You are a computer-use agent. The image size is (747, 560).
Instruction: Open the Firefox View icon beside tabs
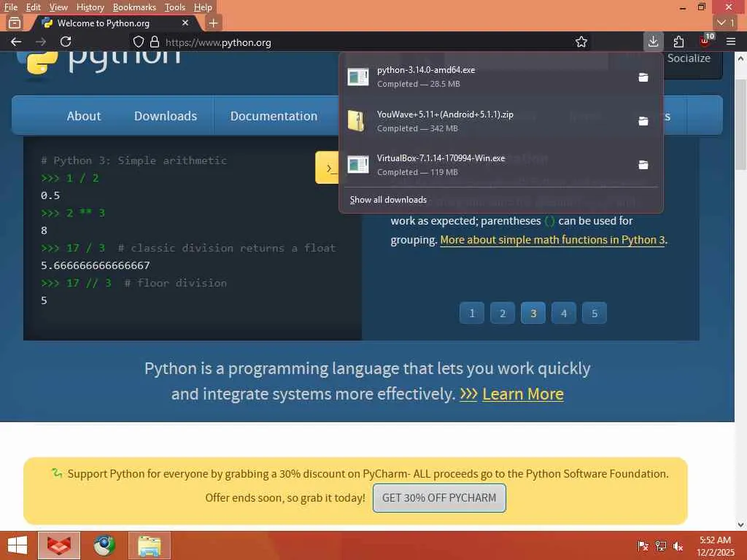click(x=15, y=23)
